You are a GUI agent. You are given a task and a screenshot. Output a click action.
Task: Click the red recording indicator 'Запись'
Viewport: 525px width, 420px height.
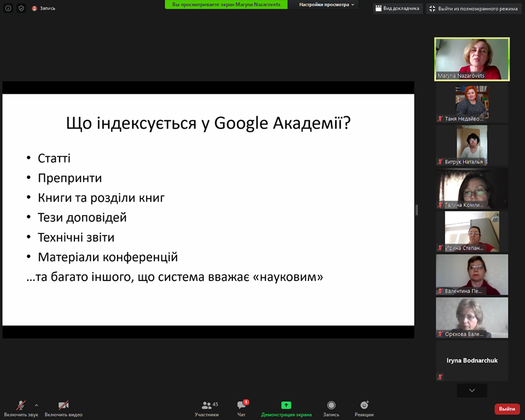[44, 8]
